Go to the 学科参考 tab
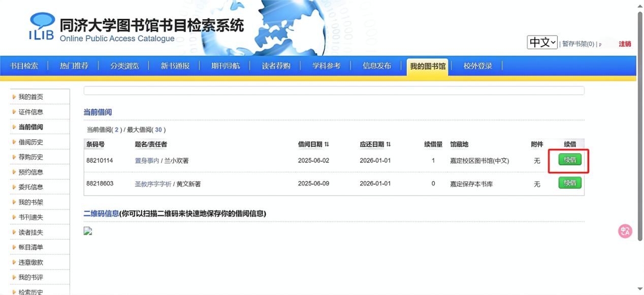644x295 pixels. pyautogui.click(x=327, y=66)
